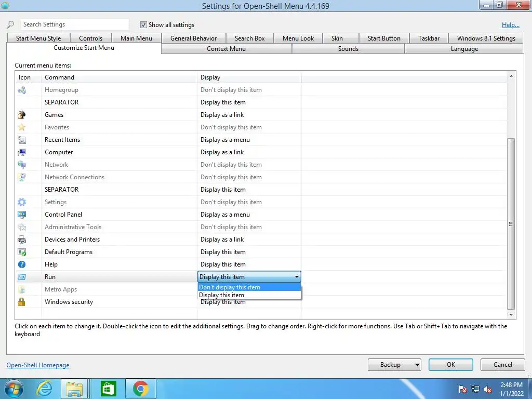
Task: Launch Google Chrome from taskbar
Action: (x=140, y=389)
